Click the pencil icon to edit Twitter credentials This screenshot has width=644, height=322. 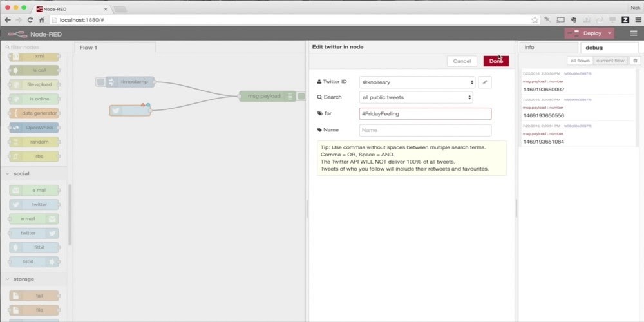coord(485,82)
